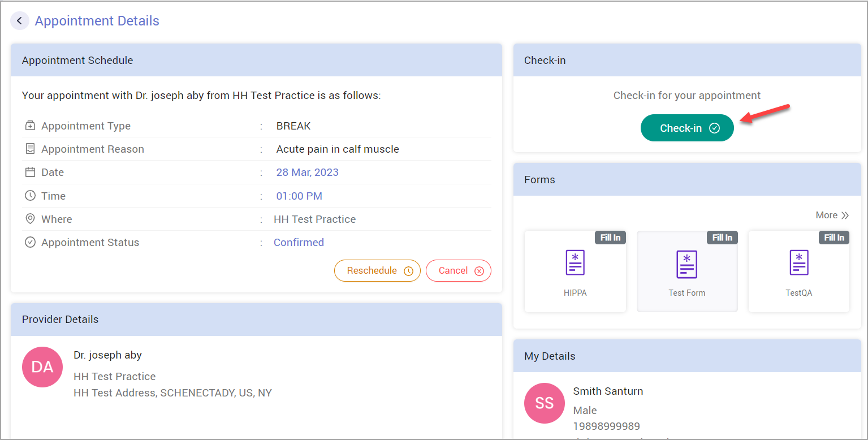
Task: Click Smith Santurn's SS avatar
Action: (x=544, y=403)
